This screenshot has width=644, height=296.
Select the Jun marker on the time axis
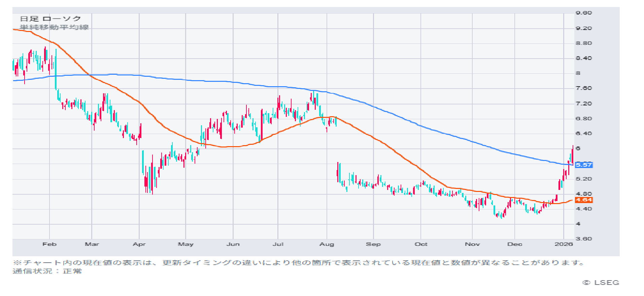233,244
